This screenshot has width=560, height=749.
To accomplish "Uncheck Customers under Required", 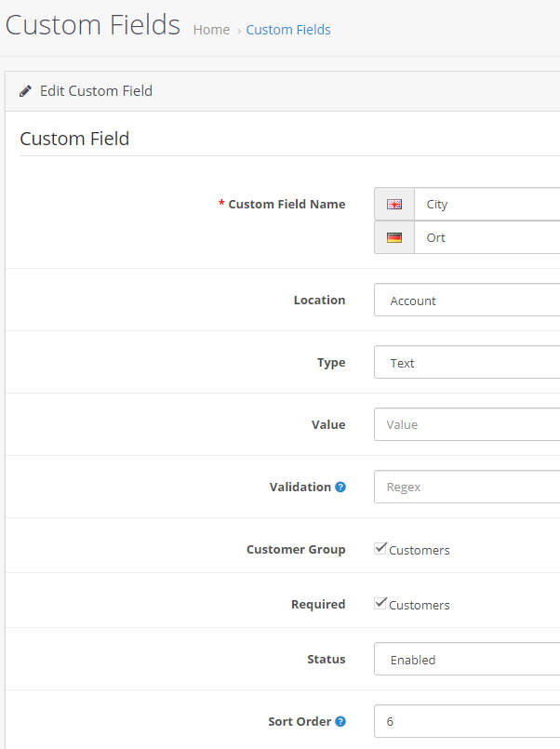I will click(380, 603).
